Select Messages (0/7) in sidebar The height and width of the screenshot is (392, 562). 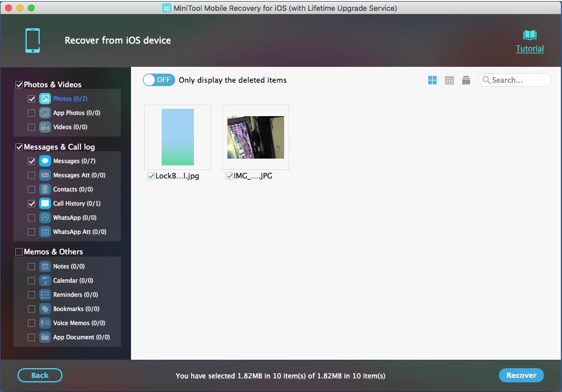(x=74, y=161)
